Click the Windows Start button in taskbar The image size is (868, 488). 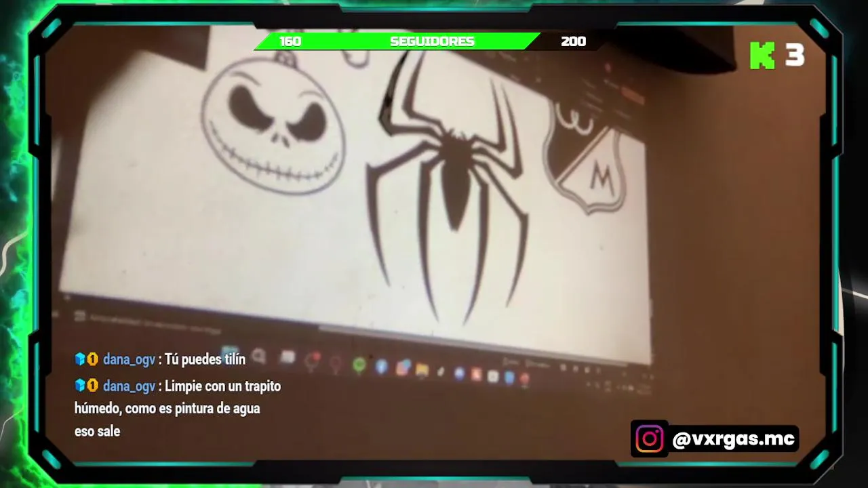231,353
